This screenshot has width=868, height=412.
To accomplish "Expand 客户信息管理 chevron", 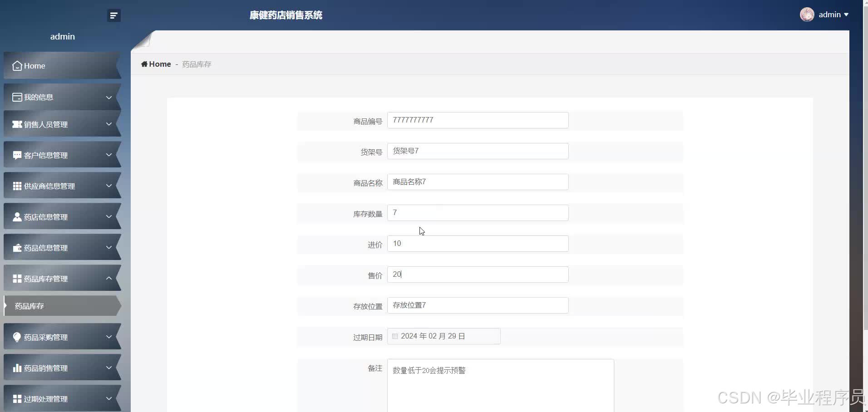I will [109, 155].
